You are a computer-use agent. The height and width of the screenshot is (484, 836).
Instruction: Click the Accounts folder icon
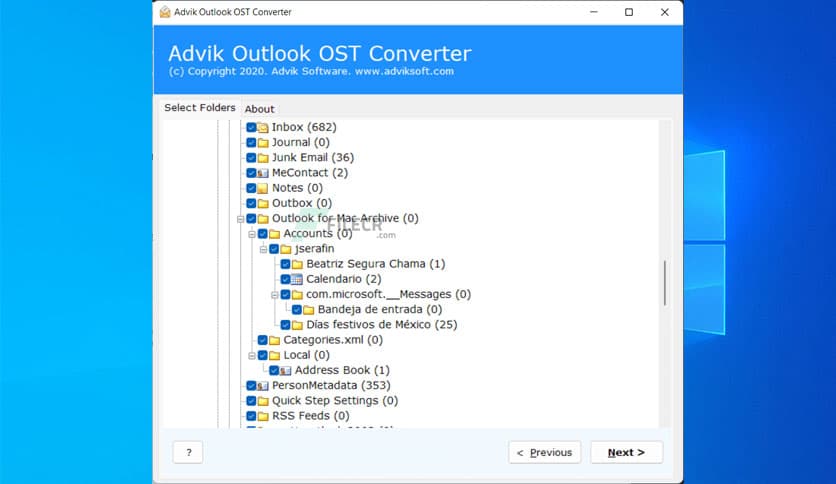[275, 234]
